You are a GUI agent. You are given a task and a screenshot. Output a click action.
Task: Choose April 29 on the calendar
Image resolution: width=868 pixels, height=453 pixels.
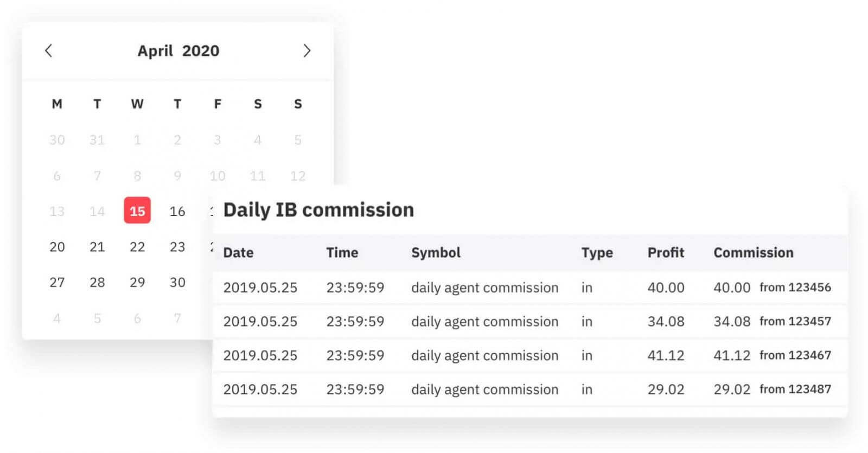pos(137,283)
